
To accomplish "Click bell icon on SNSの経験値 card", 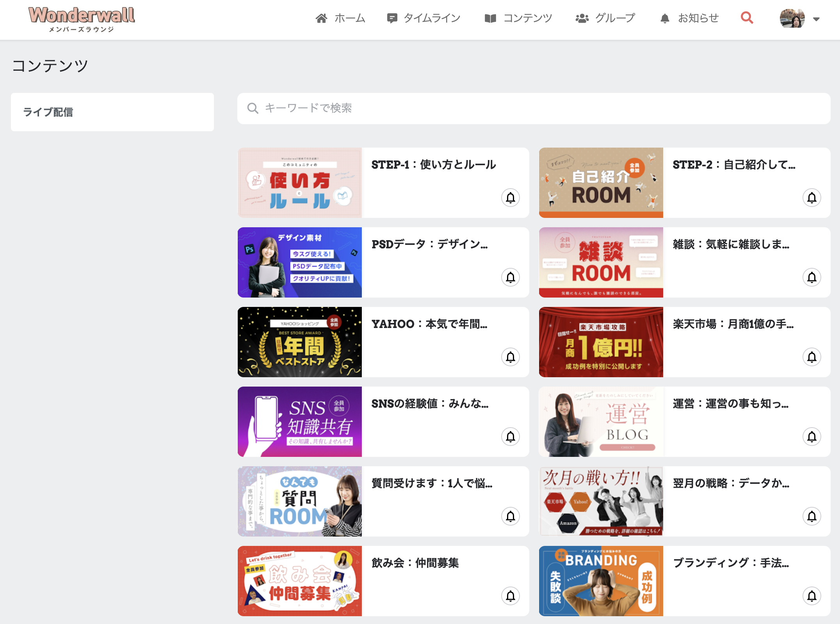I will point(510,437).
